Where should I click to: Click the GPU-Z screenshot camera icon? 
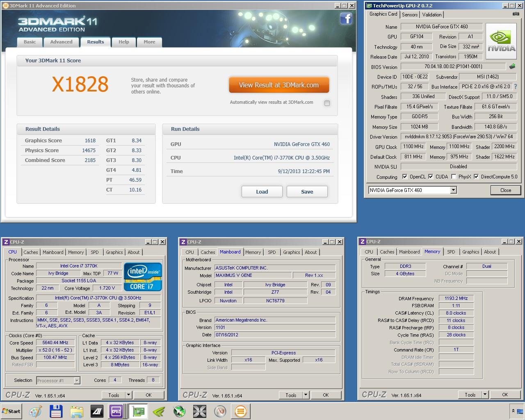(x=516, y=14)
